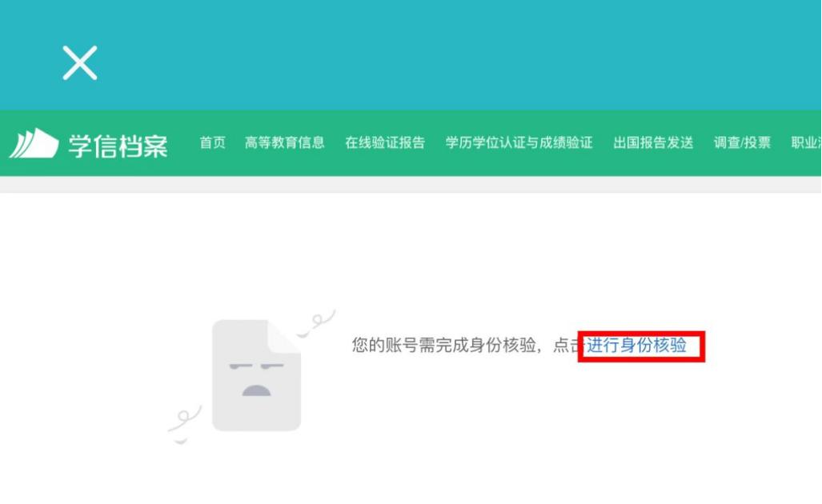The width and height of the screenshot is (822, 504).
Task: Click the sad-face document illustration
Action: [256, 375]
